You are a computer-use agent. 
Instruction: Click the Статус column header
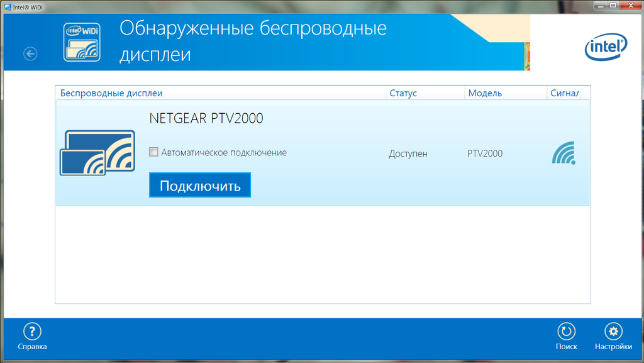(403, 93)
